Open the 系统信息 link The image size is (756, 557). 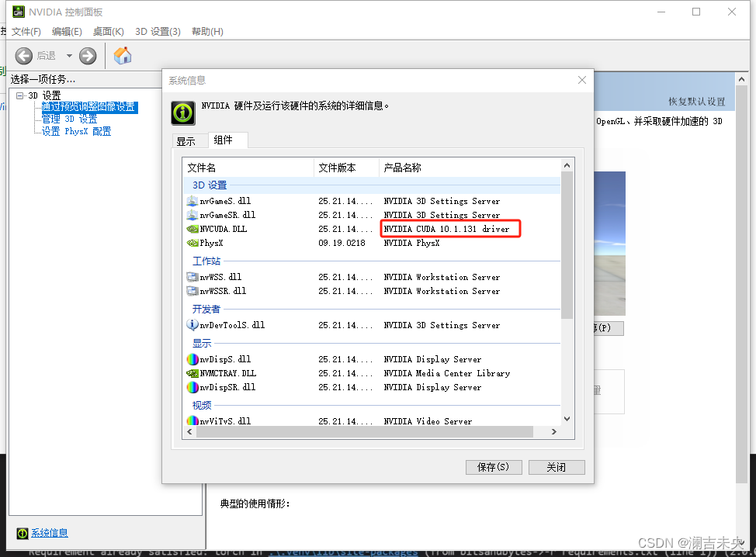click(x=50, y=533)
